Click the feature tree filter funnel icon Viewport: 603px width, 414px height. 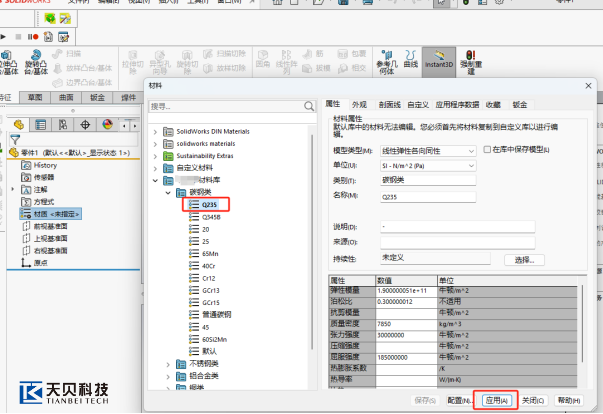pyautogui.click(x=15, y=140)
